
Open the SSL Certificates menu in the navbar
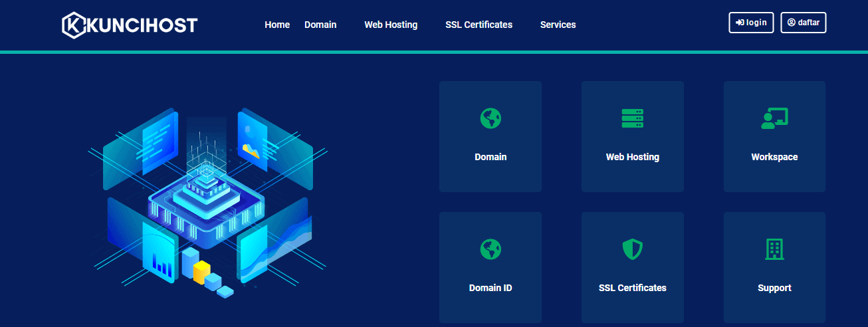click(x=479, y=25)
